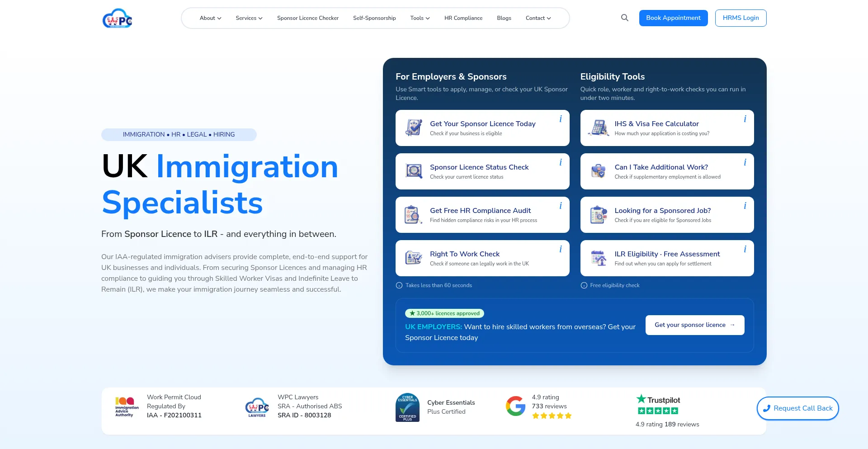The width and height of the screenshot is (868, 449).
Task: Click info icon on IHS & Visa Fee Calculator
Action: (x=745, y=119)
